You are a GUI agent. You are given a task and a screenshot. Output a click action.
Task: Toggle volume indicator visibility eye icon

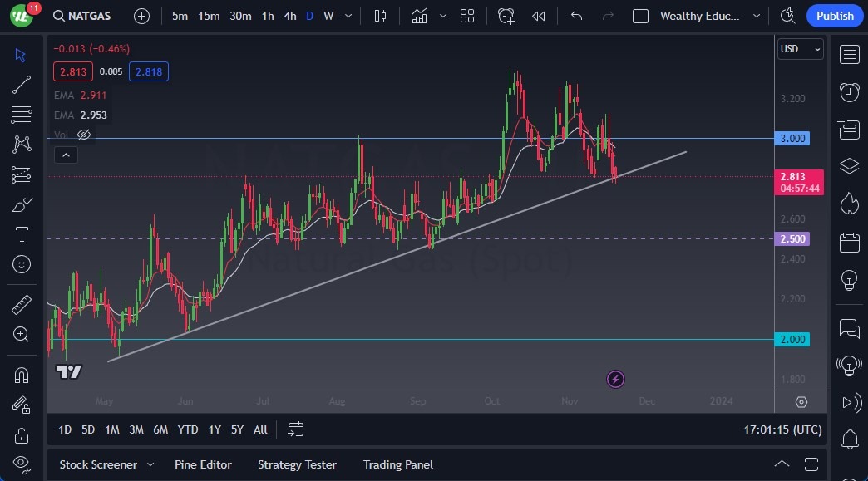(84, 135)
